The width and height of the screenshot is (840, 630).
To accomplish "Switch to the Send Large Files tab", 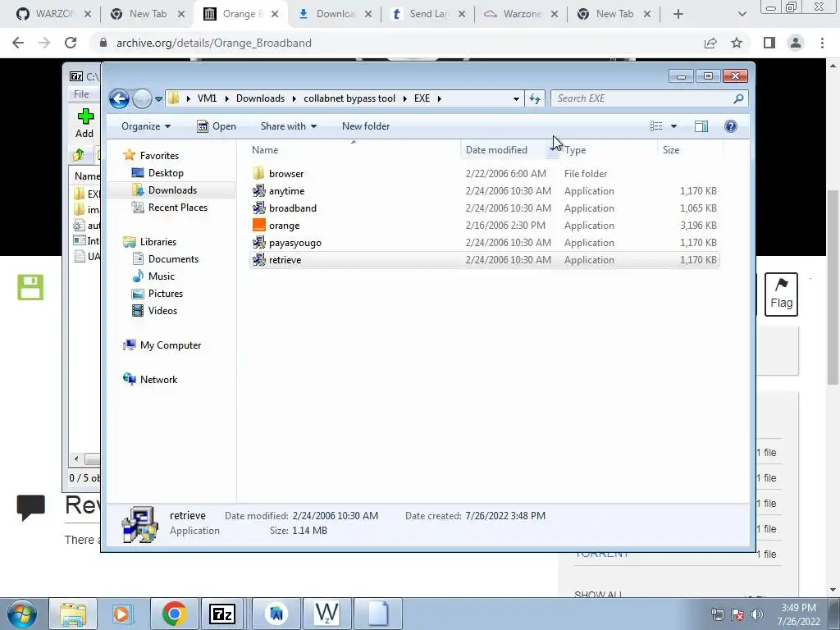I will click(428, 14).
